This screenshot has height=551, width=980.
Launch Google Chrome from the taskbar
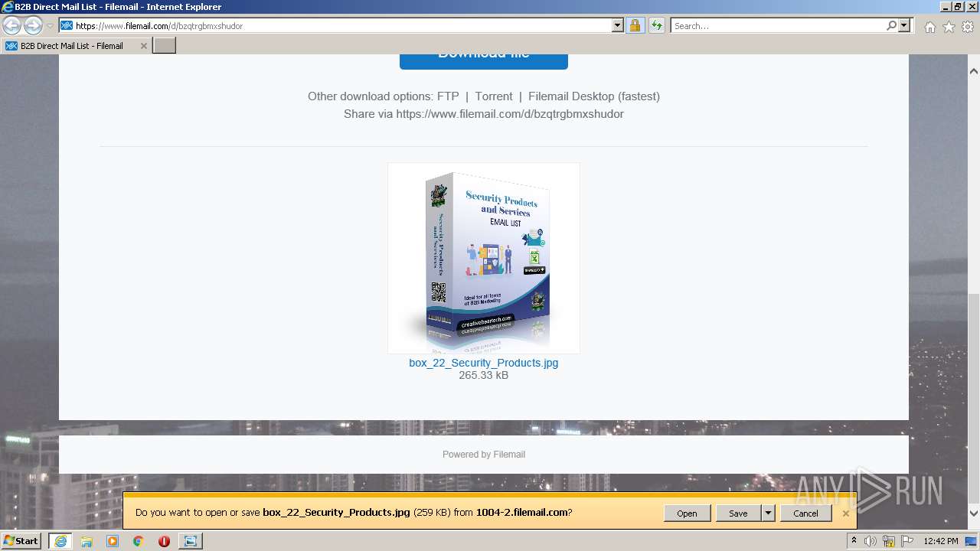tap(138, 541)
